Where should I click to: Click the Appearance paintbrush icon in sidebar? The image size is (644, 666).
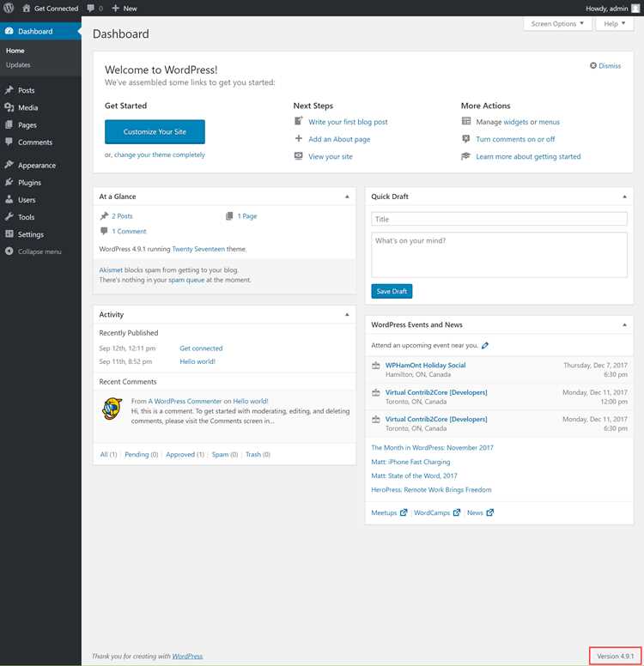point(9,165)
